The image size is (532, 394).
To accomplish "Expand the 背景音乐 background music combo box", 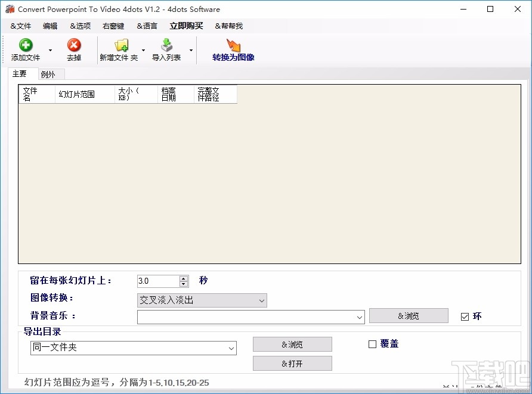I will (x=359, y=317).
